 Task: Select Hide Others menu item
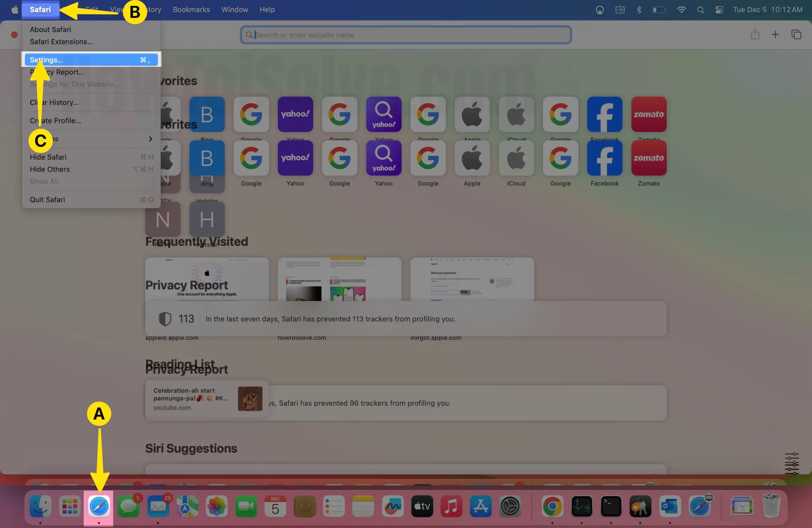point(91,170)
